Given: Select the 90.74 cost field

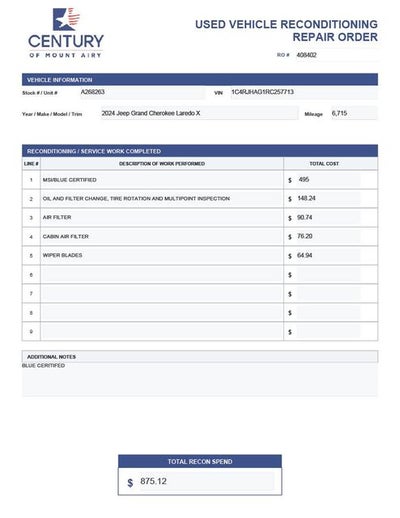Looking at the screenshot, I should [328, 218].
